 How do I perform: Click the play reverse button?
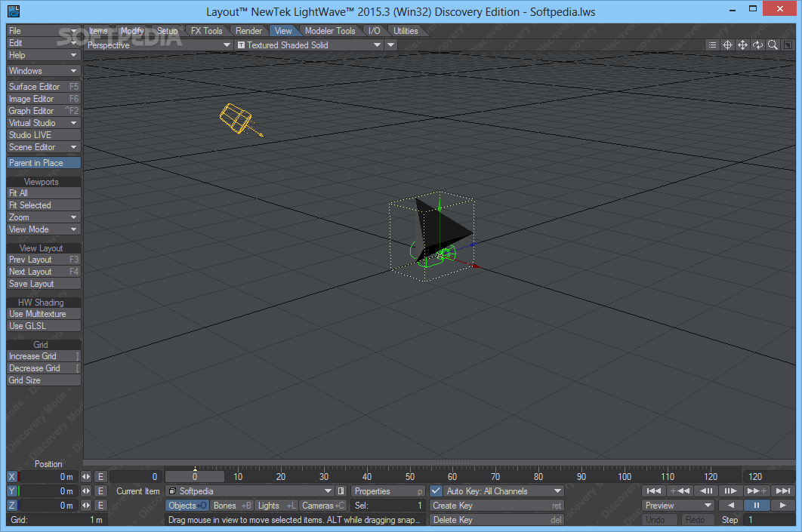click(x=731, y=505)
